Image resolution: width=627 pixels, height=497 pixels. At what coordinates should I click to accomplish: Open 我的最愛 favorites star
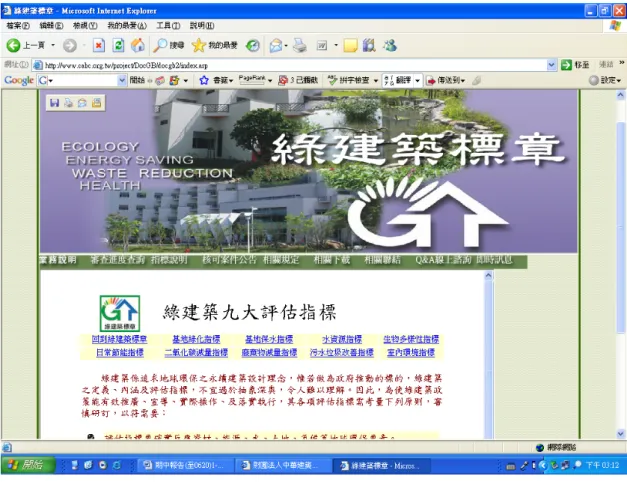click(x=215, y=45)
